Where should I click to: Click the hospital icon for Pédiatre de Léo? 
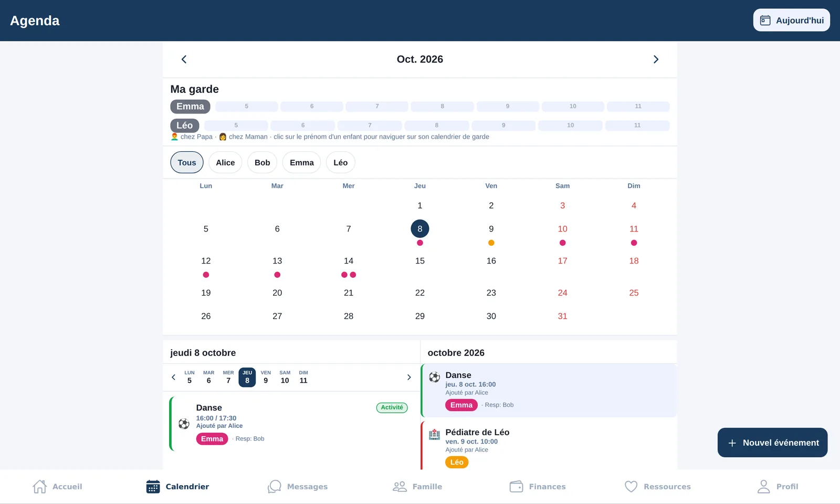tap(434, 434)
